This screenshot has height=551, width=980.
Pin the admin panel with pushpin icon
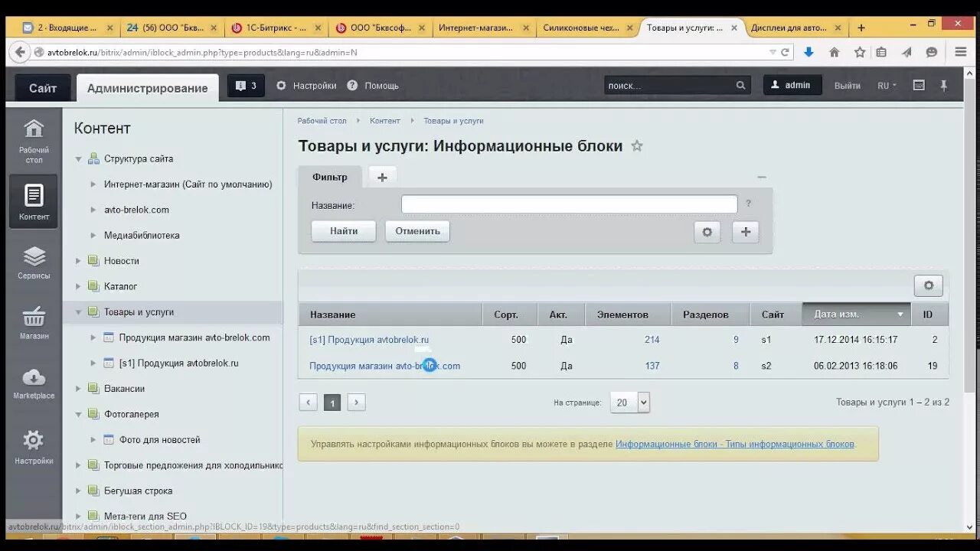[944, 86]
